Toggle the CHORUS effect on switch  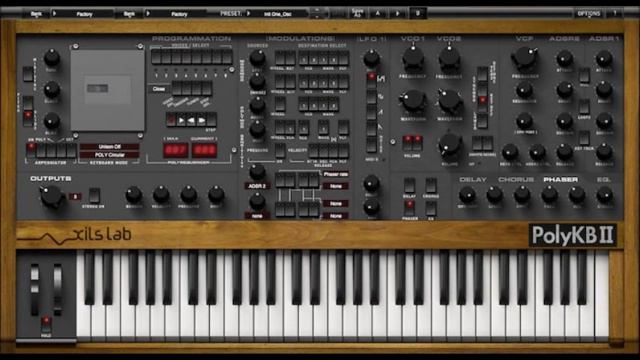coord(431,185)
